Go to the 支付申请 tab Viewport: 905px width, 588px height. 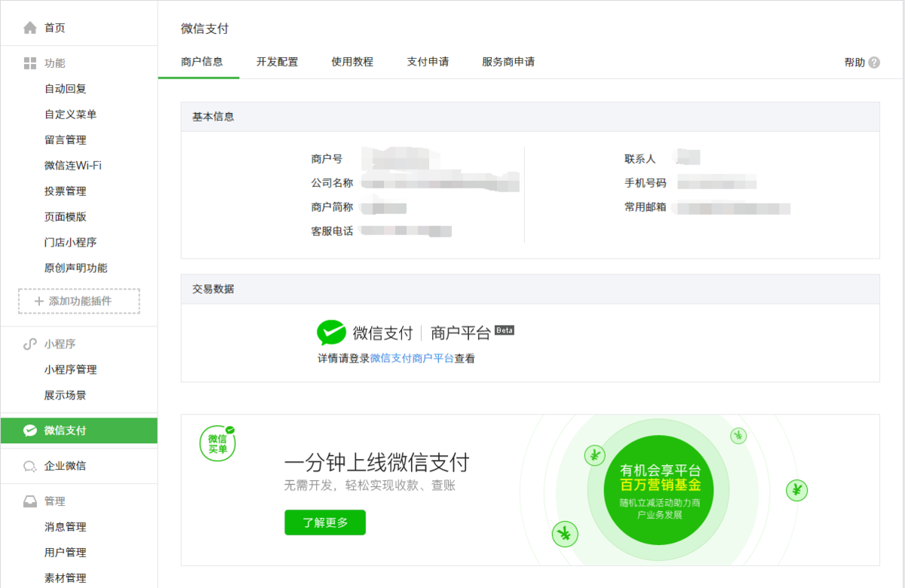point(428,62)
